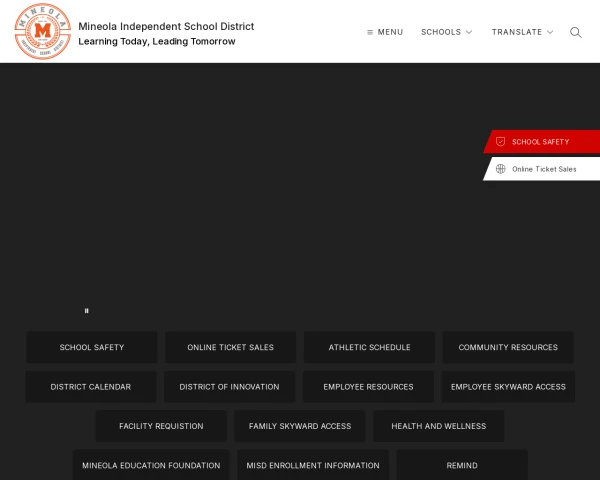
Task: Go to Community Resources
Action: coord(508,347)
